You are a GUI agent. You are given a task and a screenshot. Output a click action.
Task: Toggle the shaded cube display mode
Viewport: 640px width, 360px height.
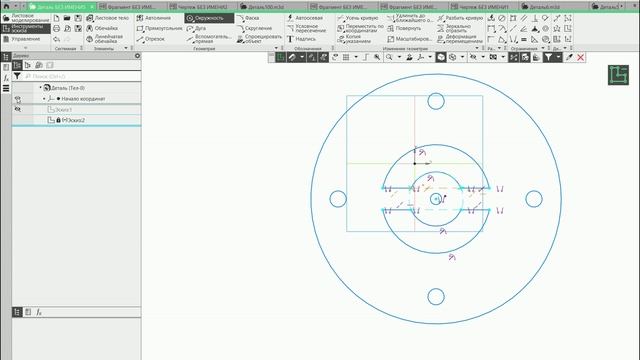(441, 58)
